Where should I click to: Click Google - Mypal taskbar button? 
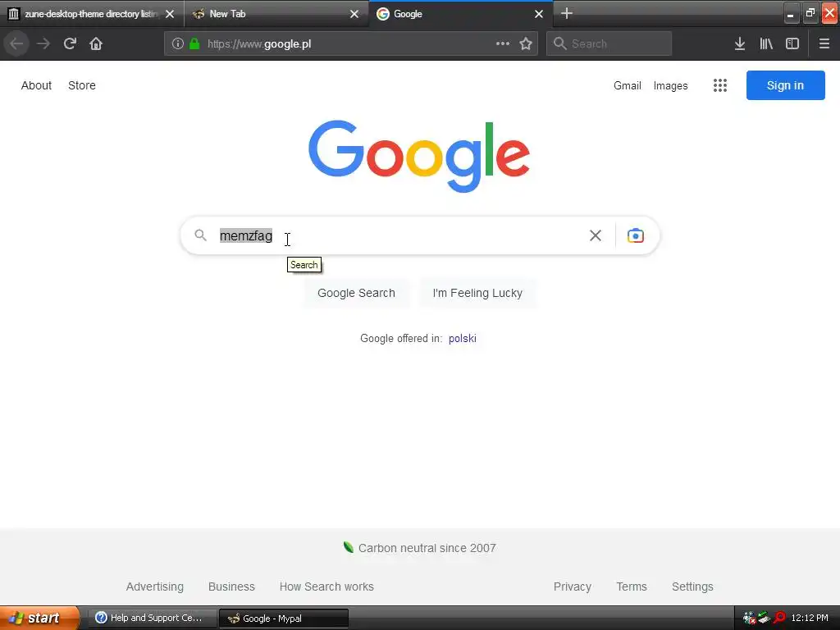(284, 619)
